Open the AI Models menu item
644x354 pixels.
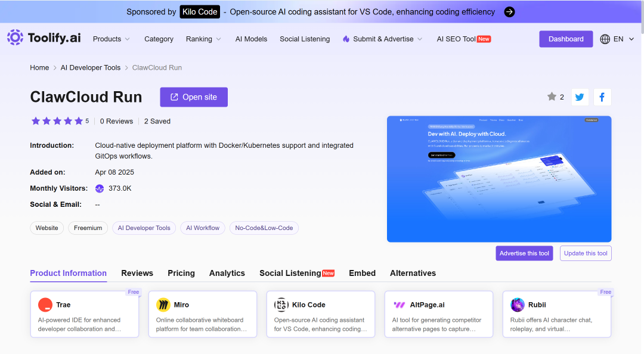tap(252, 39)
